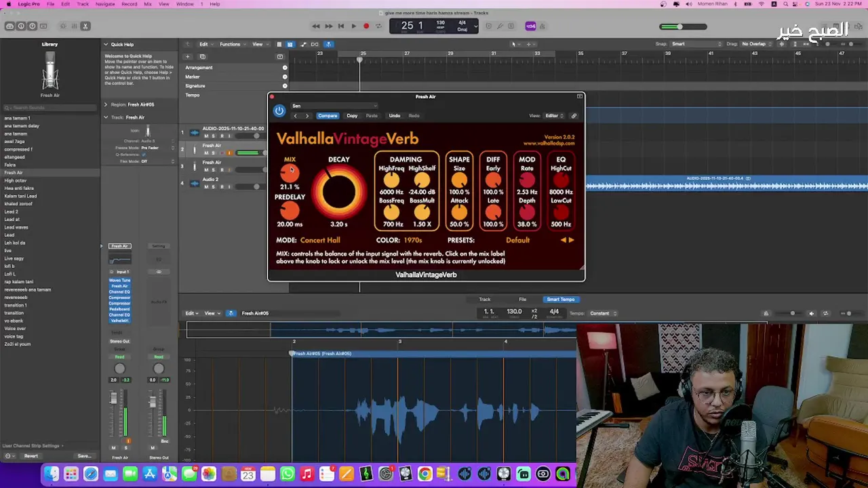
Task: Toggle input monitoring on track 2 Fresh Air
Action: pyautogui.click(x=229, y=153)
